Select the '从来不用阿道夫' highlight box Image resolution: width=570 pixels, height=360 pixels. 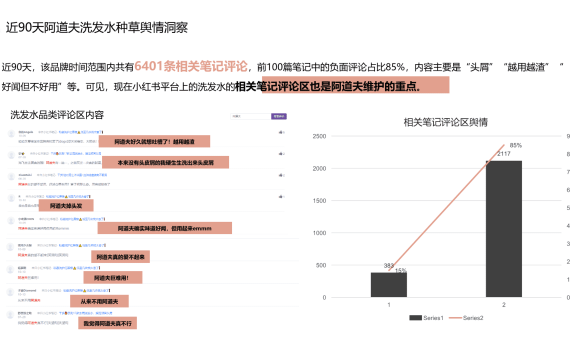99,301
